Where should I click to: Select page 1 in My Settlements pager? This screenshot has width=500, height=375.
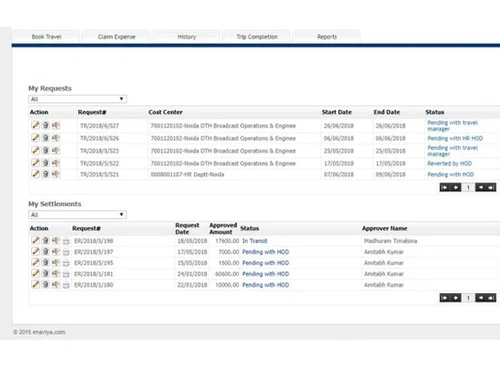pos(468,298)
